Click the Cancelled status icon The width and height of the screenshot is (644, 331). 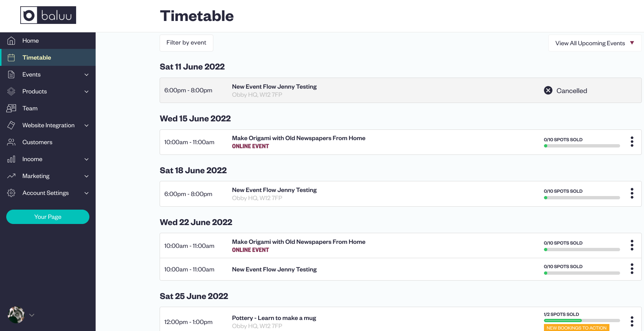pyautogui.click(x=548, y=90)
